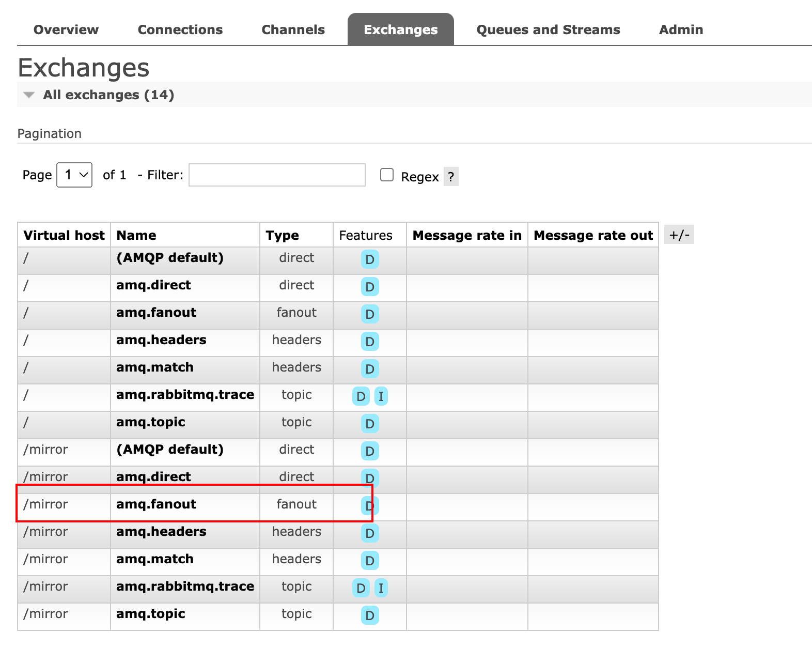Open amq.rabbitmq.trace exchange on /mirror vhost

coord(185,587)
